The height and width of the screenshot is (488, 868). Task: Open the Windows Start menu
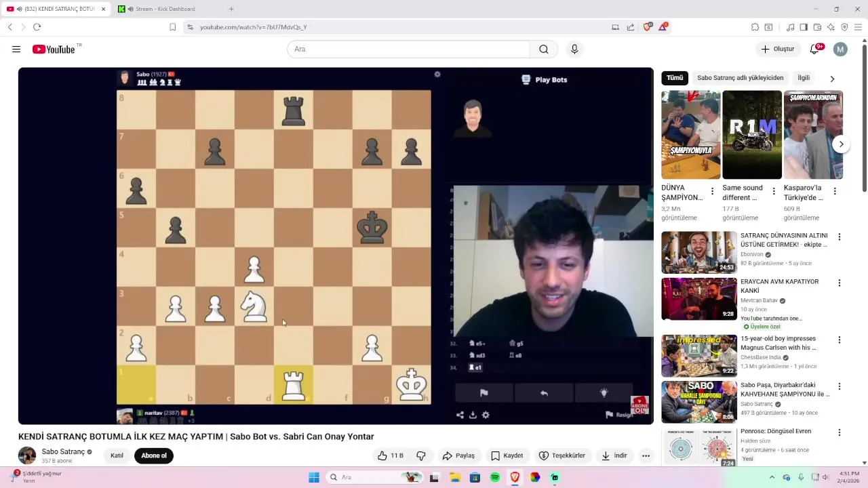click(x=314, y=477)
